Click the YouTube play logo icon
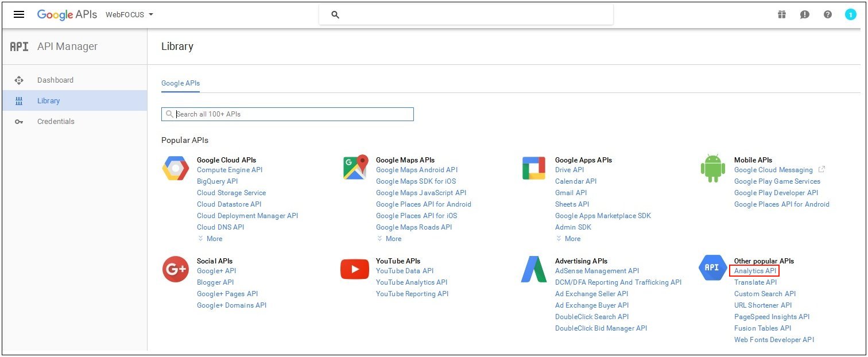This screenshot has height=357, width=868. [355, 269]
